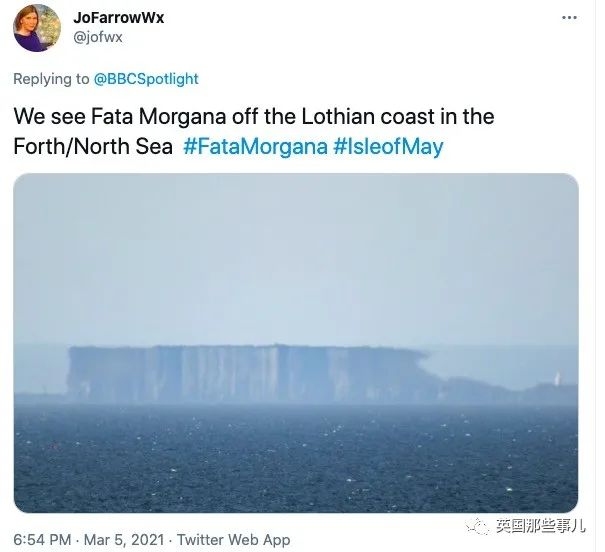Visit the @BBCSpotlight mention link
605x552 pixels.
(146, 79)
